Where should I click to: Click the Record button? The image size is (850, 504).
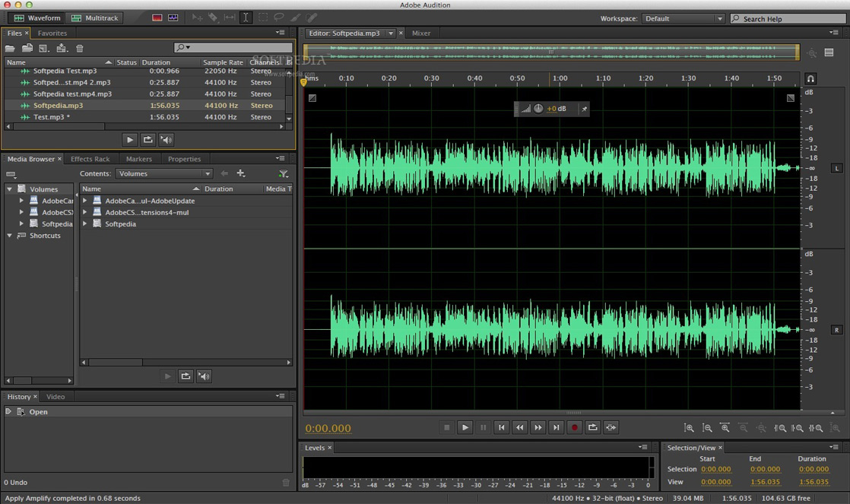[575, 427]
